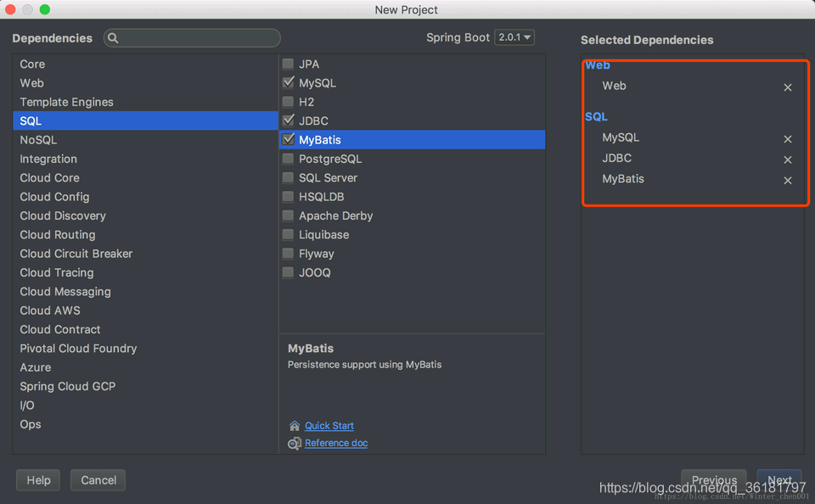Open the Spring Boot version dropdown
The width and height of the screenshot is (815, 504).
click(x=514, y=37)
